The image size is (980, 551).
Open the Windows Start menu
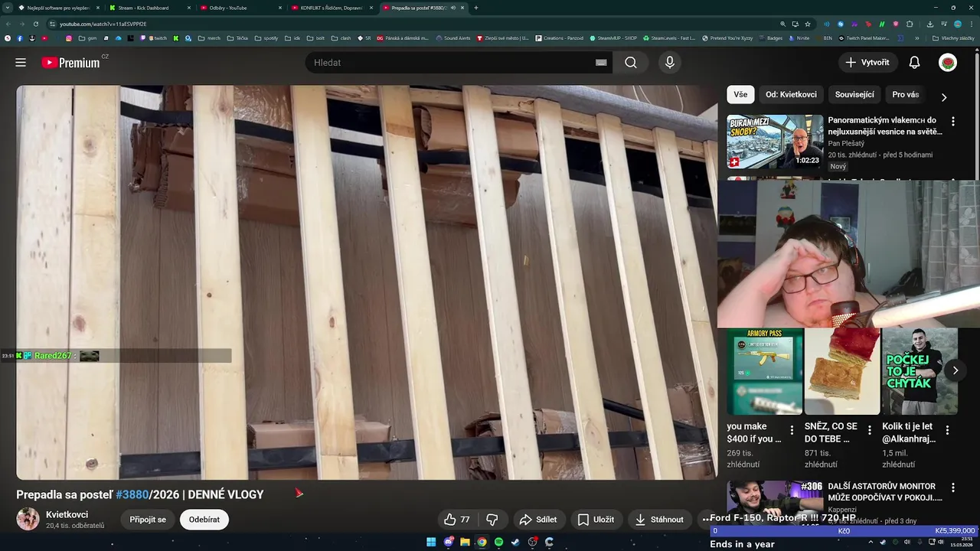431,542
